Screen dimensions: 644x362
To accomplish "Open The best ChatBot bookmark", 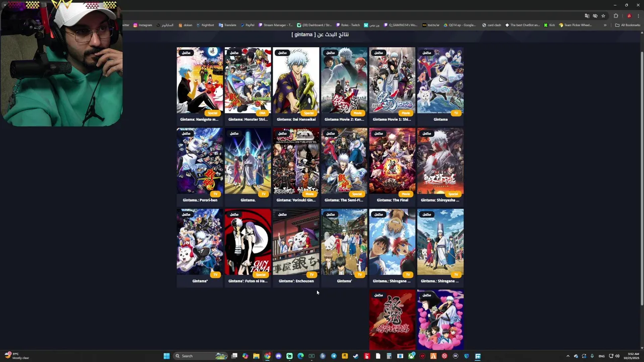I will point(523,25).
